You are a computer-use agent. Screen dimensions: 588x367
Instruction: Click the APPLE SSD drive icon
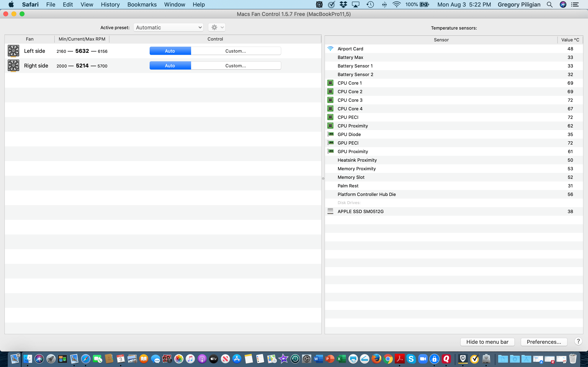pyautogui.click(x=330, y=211)
